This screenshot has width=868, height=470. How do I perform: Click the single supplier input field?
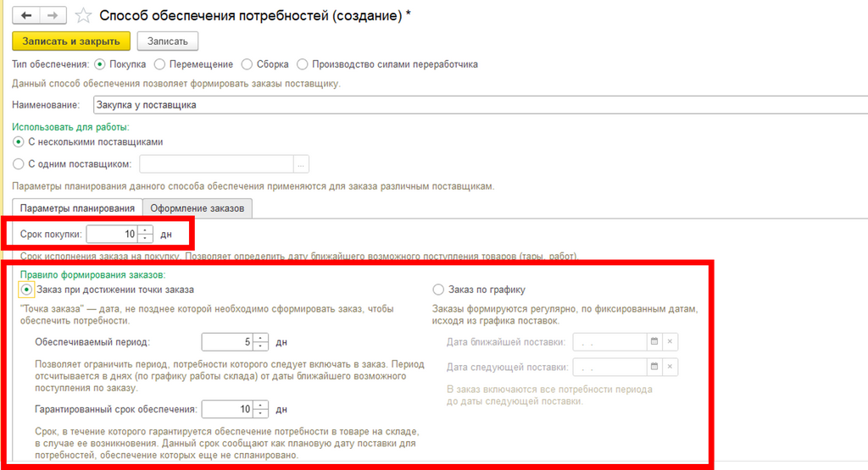pyautogui.click(x=216, y=164)
